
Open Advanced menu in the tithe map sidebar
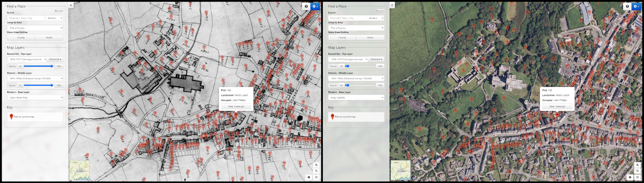coord(55,59)
